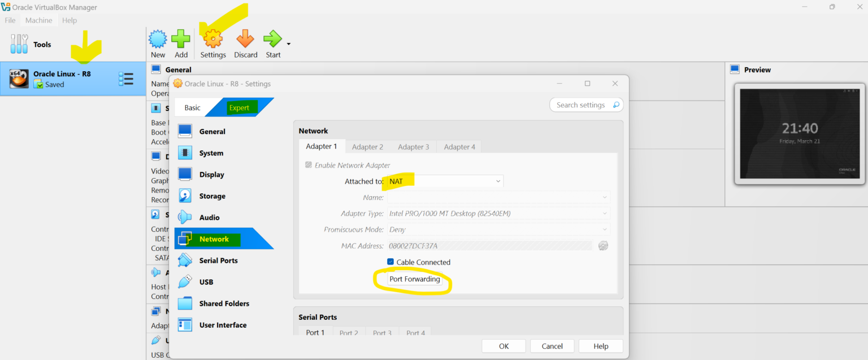The image size is (868, 360).
Task: Toggle the Enable Network Adapter checkbox
Action: [x=309, y=164]
